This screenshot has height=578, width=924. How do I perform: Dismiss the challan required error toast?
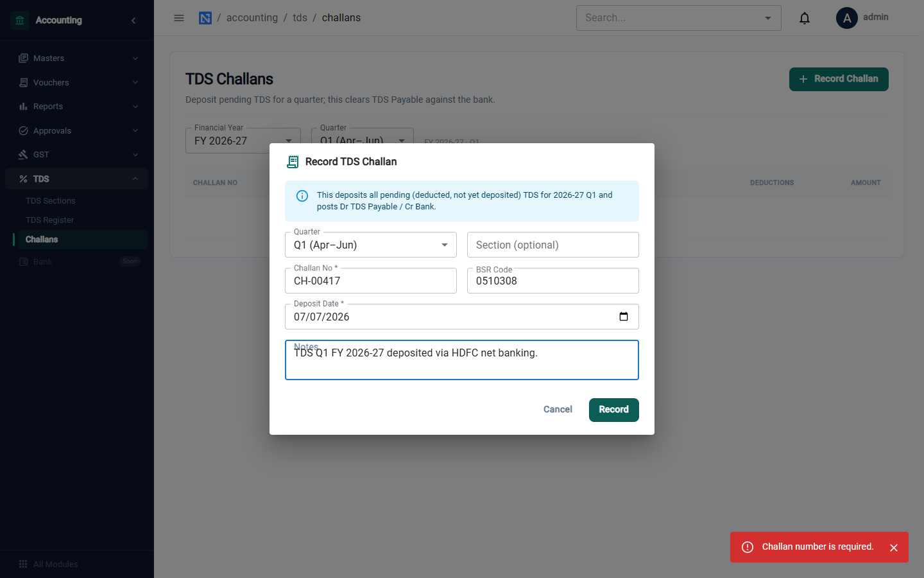pos(894,548)
